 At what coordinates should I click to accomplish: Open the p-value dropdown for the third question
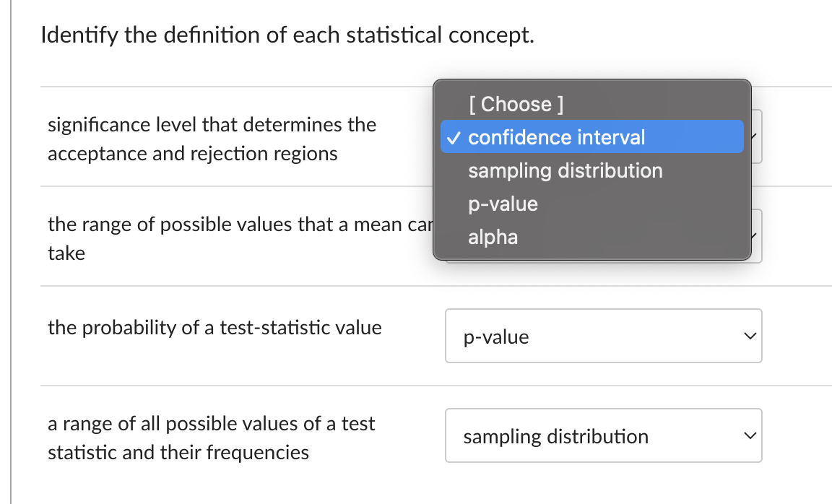tap(604, 336)
